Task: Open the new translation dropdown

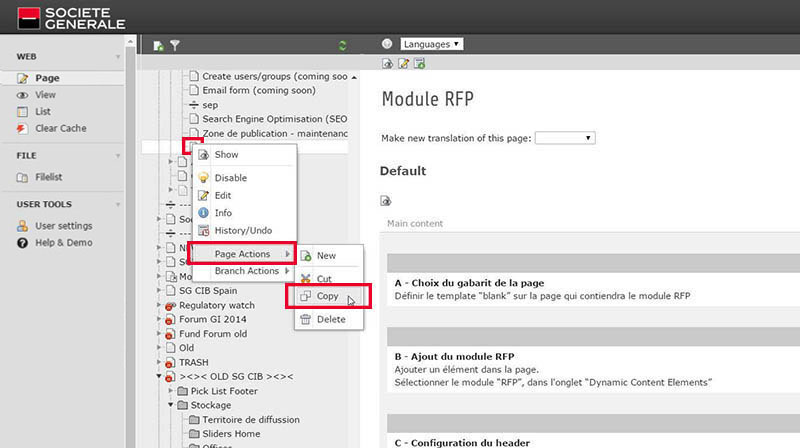Action: click(x=565, y=138)
